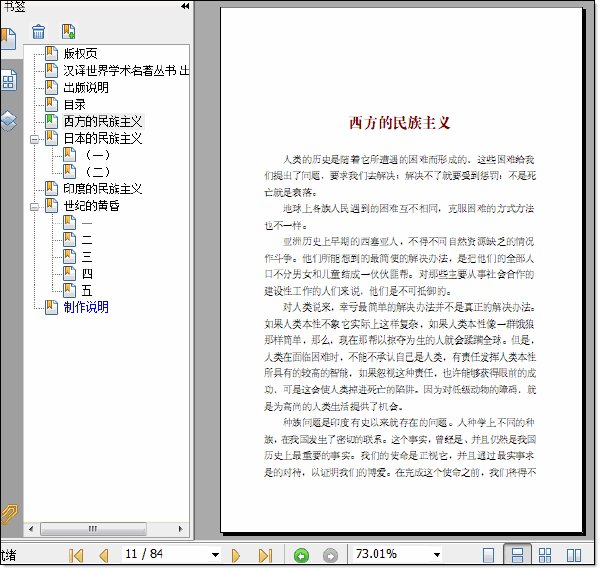Go to previous page arrow
This screenshot has height=570, width=600.
coord(104,555)
